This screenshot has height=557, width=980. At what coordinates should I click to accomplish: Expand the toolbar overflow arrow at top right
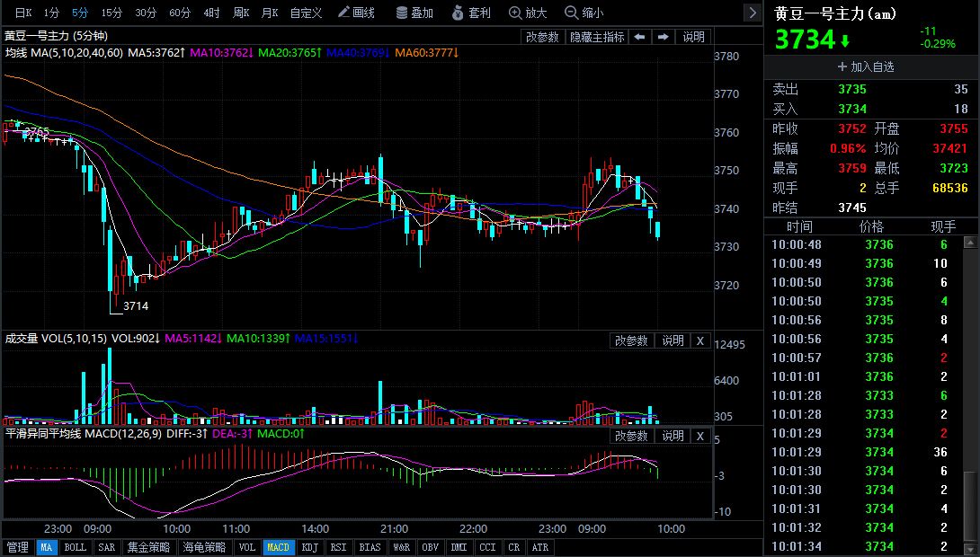[x=752, y=13]
